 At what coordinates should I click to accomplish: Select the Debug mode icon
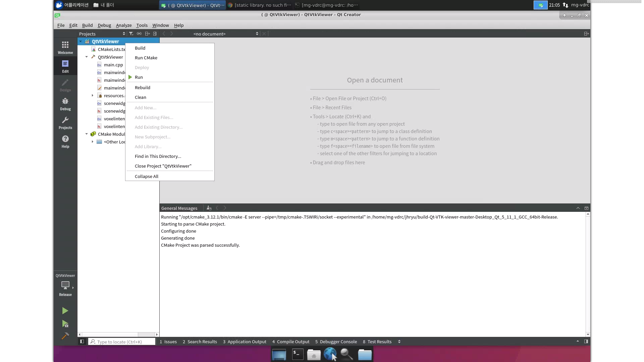coord(65,103)
